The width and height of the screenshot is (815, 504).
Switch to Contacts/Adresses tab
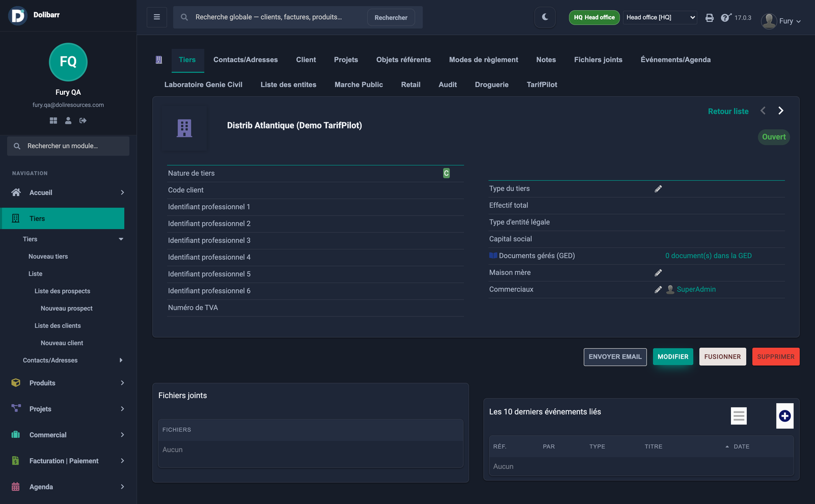coord(245,60)
